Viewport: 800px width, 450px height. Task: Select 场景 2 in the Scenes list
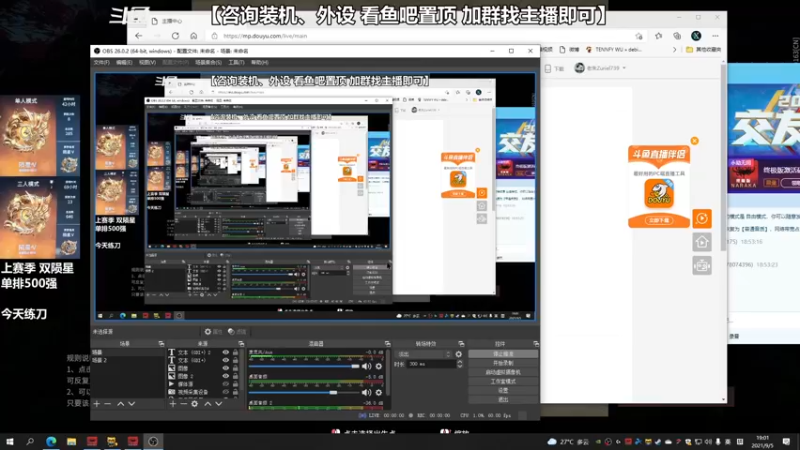pyautogui.click(x=100, y=360)
